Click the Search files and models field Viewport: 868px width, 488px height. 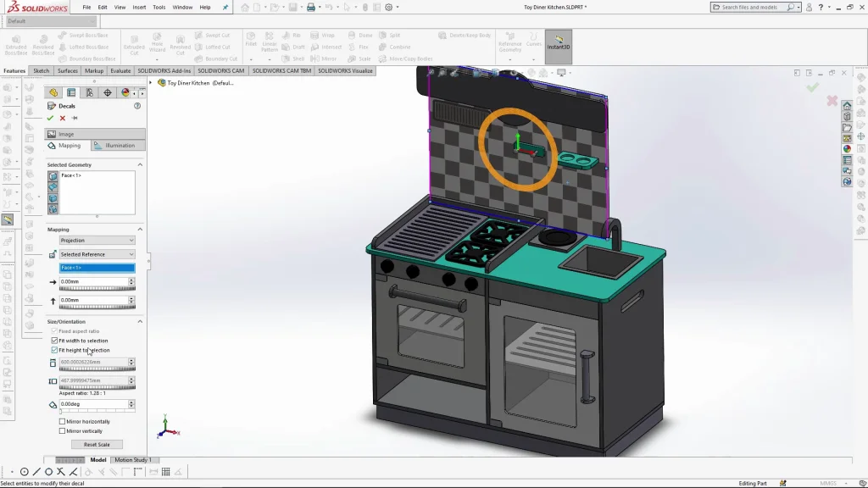point(752,7)
